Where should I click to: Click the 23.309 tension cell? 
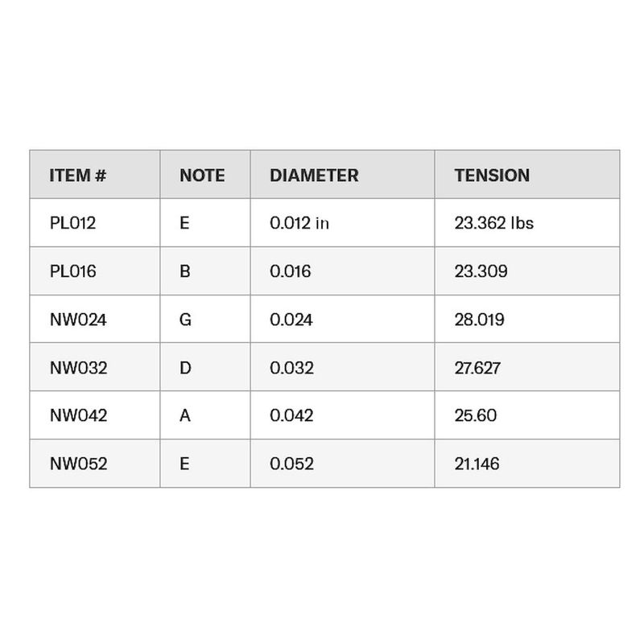point(527,271)
